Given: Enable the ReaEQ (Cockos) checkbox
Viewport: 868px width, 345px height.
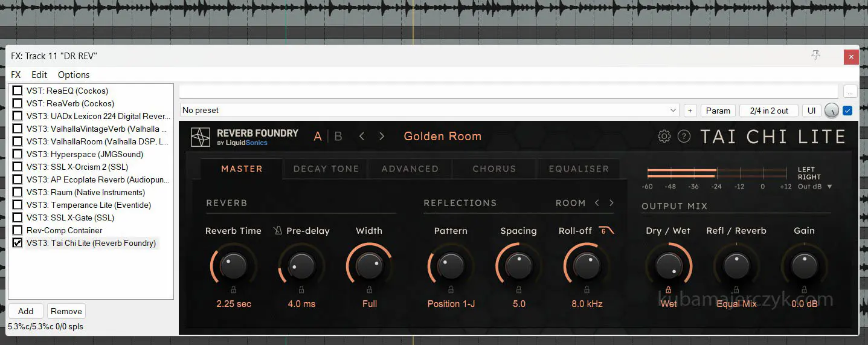Looking at the screenshot, I should pos(18,91).
